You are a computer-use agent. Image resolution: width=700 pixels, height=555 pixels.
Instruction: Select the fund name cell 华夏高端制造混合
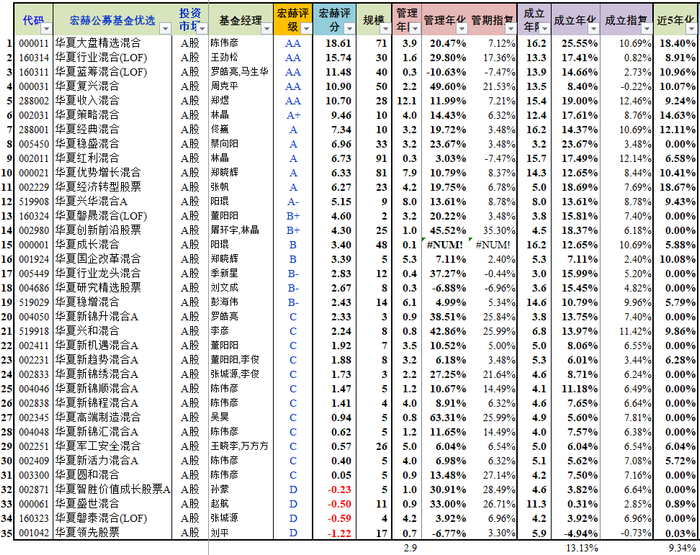112,417
